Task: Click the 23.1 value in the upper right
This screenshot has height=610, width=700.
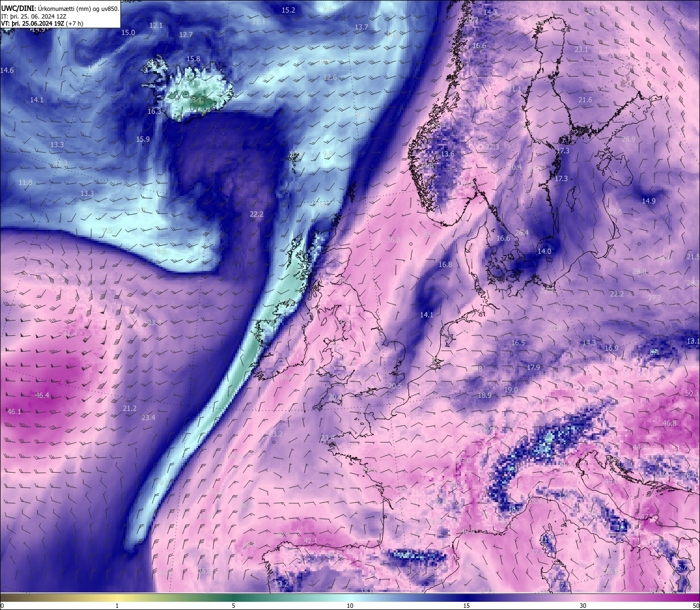Action: [x=581, y=49]
